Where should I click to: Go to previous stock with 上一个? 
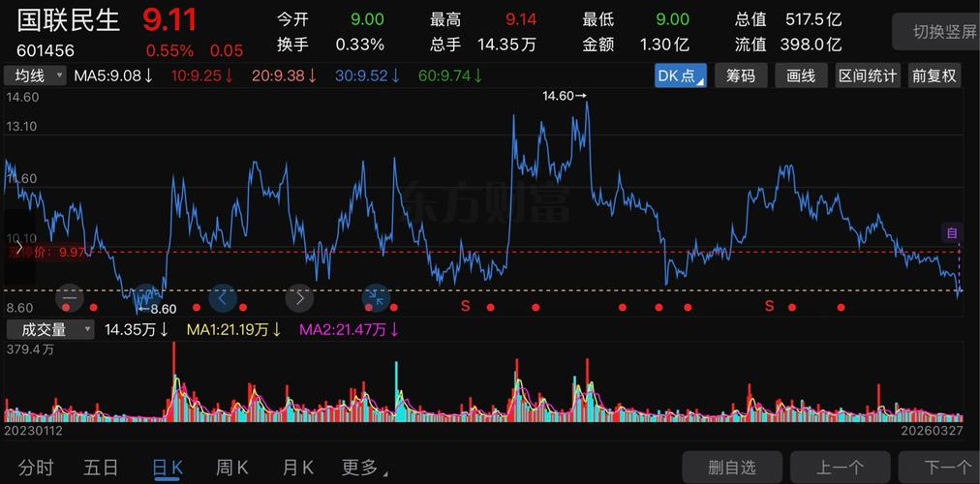coord(840,468)
